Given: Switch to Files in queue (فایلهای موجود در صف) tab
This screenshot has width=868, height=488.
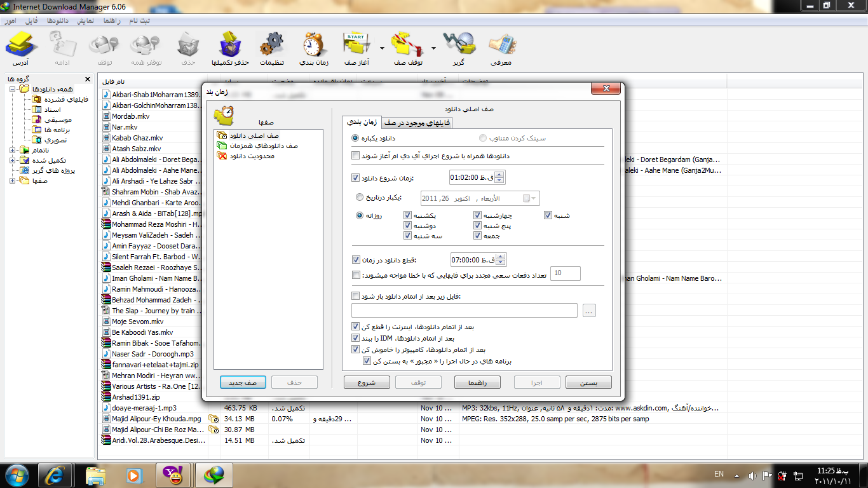Looking at the screenshot, I should [x=416, y=123].
